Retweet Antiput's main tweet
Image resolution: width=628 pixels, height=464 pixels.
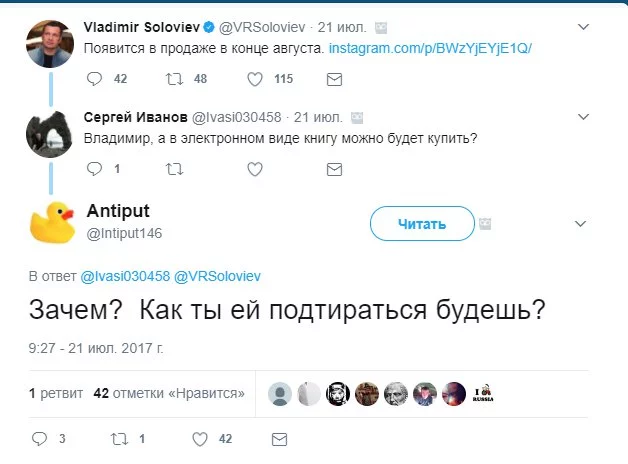118,438
